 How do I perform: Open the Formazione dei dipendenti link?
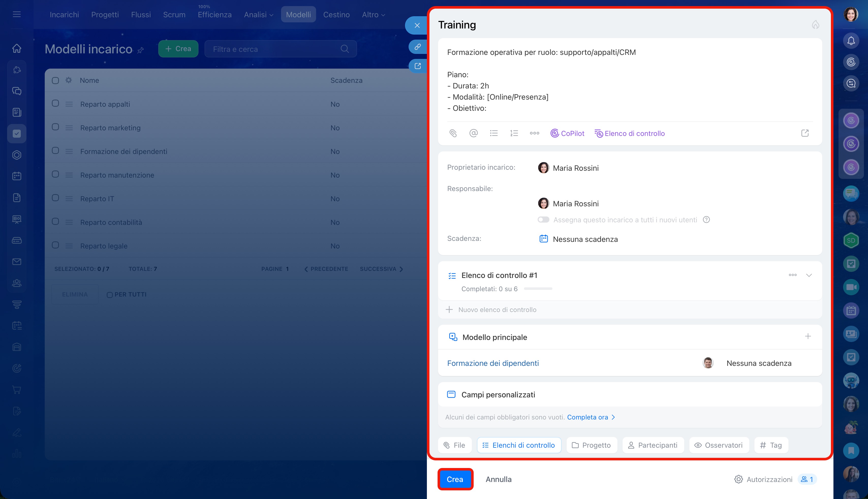pos(493,363)
